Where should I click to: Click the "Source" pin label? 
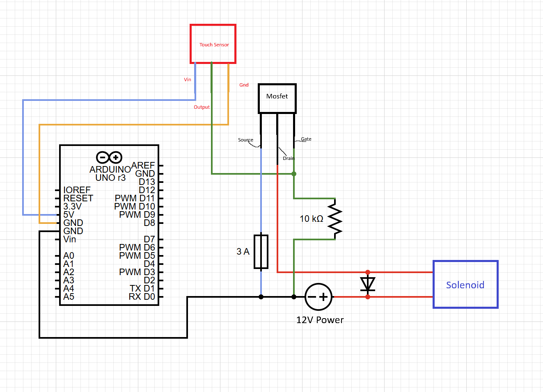(245, 140)
